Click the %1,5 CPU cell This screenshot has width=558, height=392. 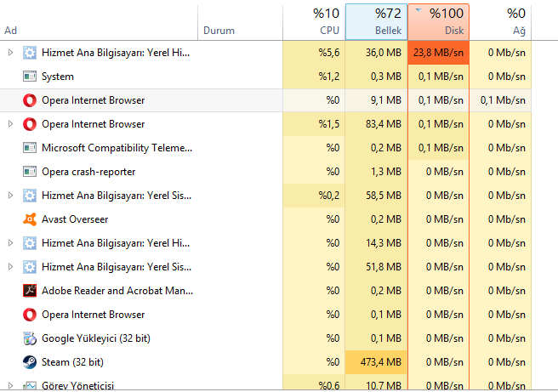(x=314, y=124)
